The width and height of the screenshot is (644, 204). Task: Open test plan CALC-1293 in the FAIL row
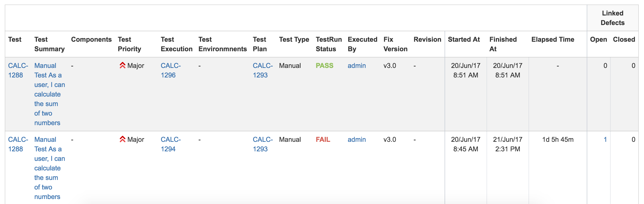(x=263, y=144)
